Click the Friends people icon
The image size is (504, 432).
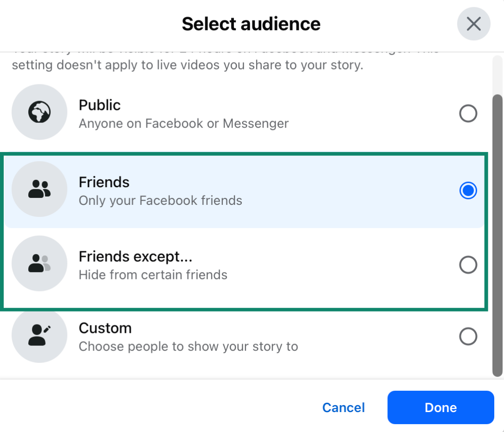(39, 189)
